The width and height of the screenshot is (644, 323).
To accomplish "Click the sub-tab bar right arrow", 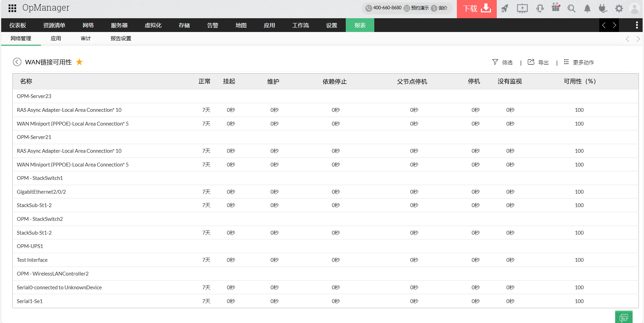I will (638, 39).
